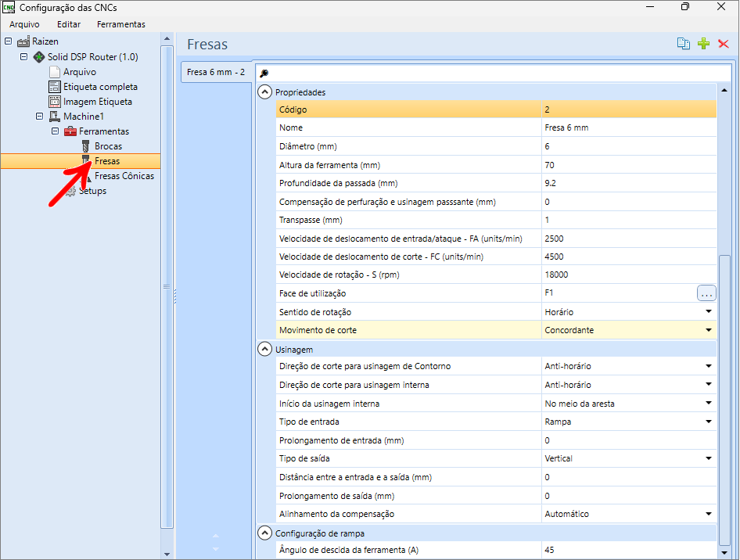Collapse the Ferramentas tree node
Screen dimensions: 740x560
[56, 131]
